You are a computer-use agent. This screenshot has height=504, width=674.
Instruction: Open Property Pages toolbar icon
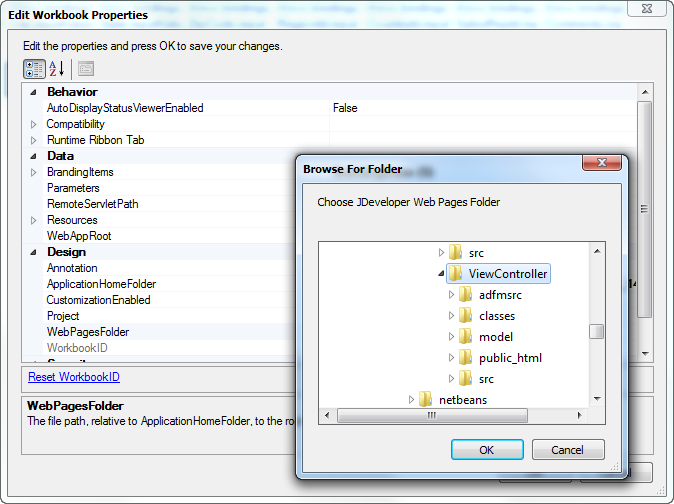point(86,69)
